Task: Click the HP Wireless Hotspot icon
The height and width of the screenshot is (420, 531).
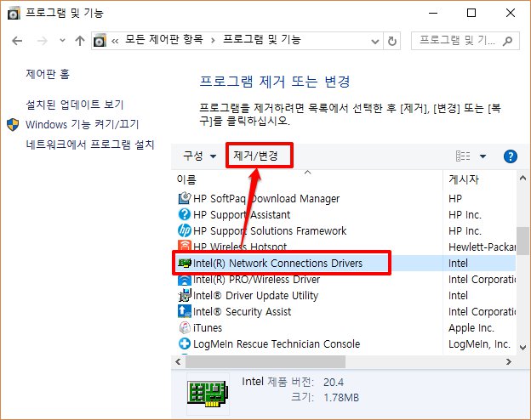Action: click(185, 246)
